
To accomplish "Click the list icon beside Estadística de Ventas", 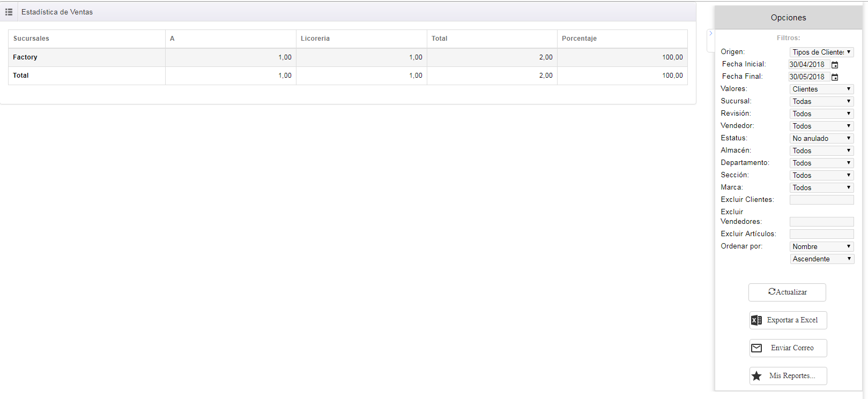I will coord(9,12).
